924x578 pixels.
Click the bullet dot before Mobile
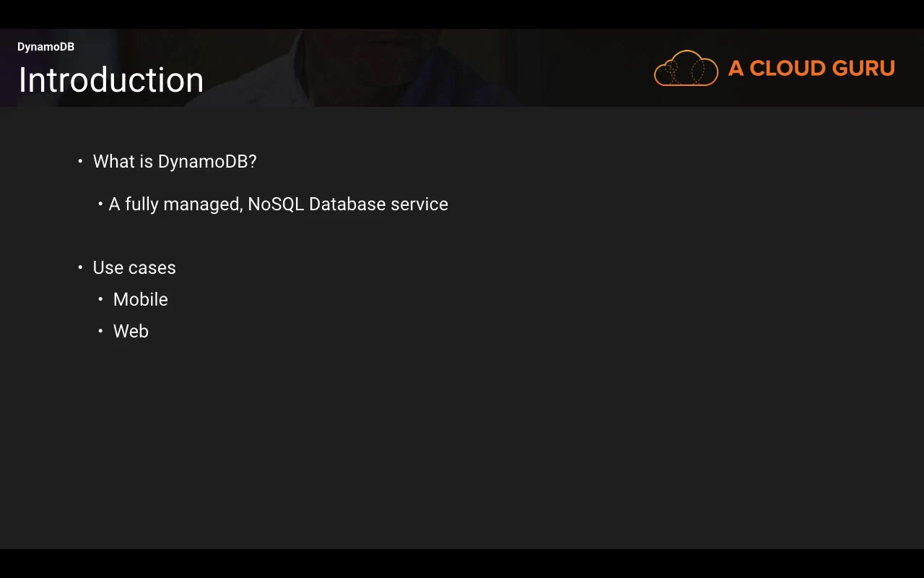click(100, 299)
